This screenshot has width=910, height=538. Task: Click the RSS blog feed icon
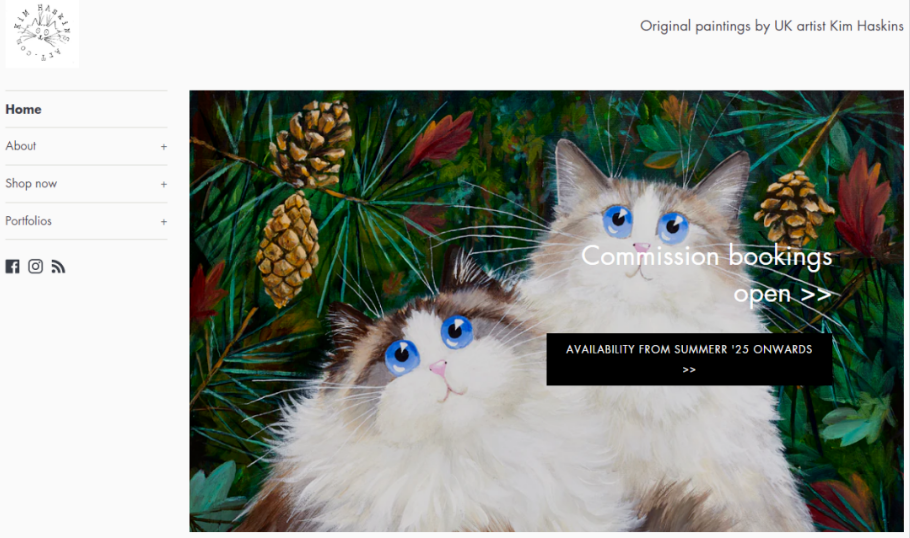tap(58, 266)
